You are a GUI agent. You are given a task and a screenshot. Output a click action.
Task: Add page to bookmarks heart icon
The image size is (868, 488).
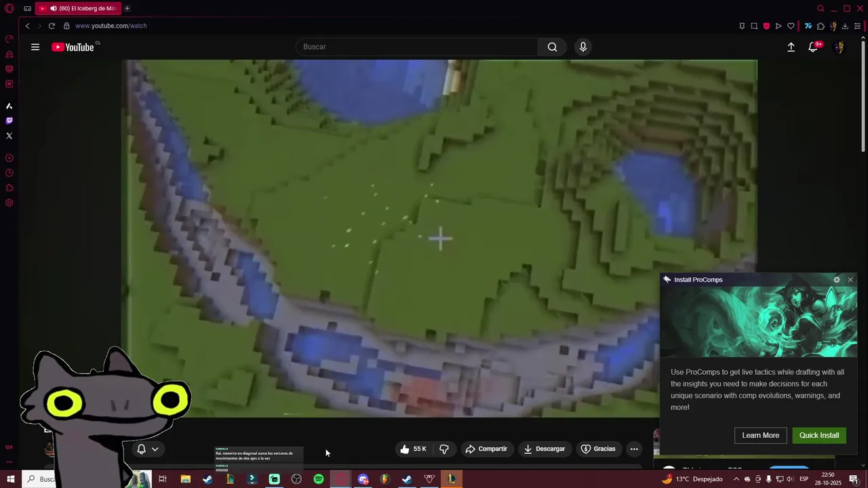pyautogui.click(x=791, y=26)
